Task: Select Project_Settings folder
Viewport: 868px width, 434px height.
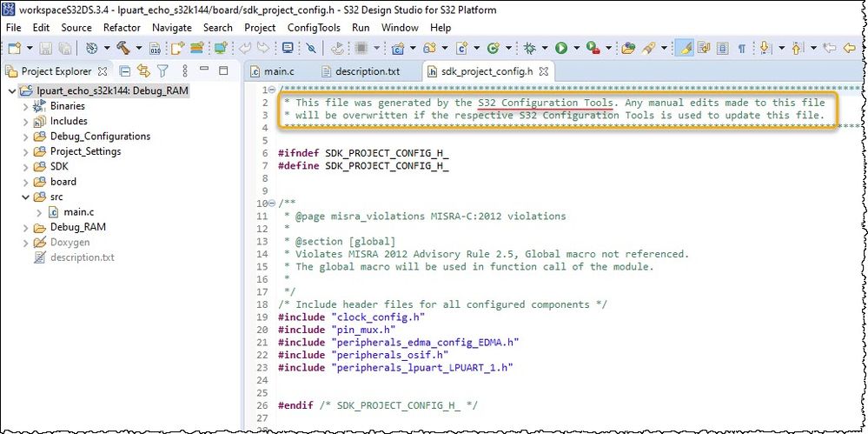Action: (x=85, y=151)
